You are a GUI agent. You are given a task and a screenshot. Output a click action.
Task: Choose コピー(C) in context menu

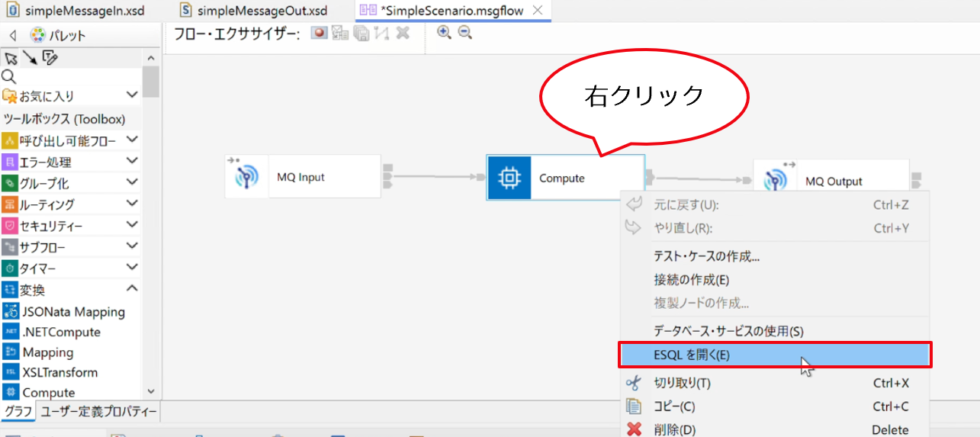[776, 406]
